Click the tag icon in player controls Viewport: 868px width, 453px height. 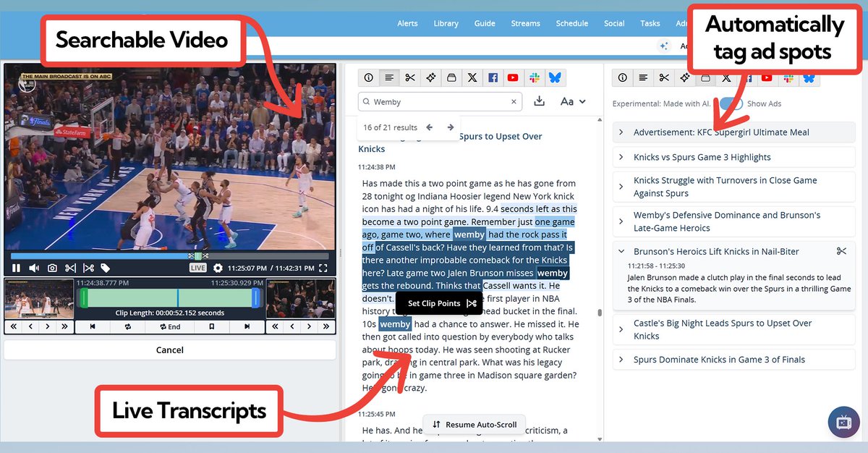(106, 268)
